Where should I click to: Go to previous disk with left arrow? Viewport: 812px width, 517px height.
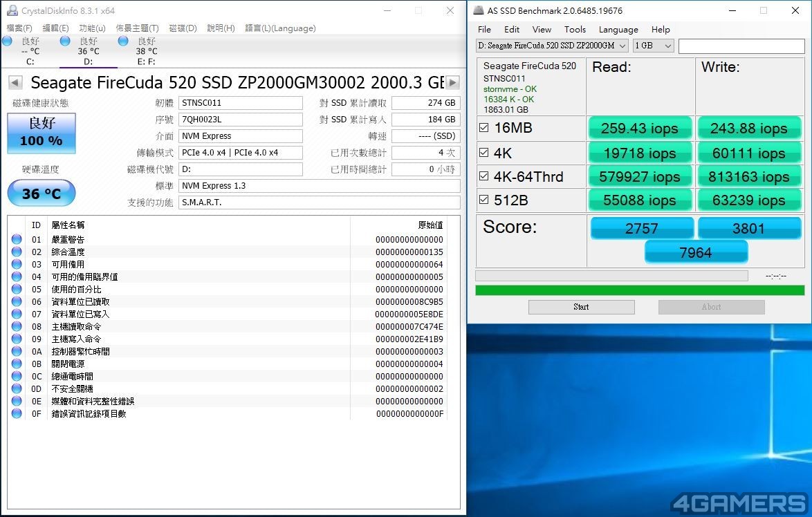pos(15,82)
